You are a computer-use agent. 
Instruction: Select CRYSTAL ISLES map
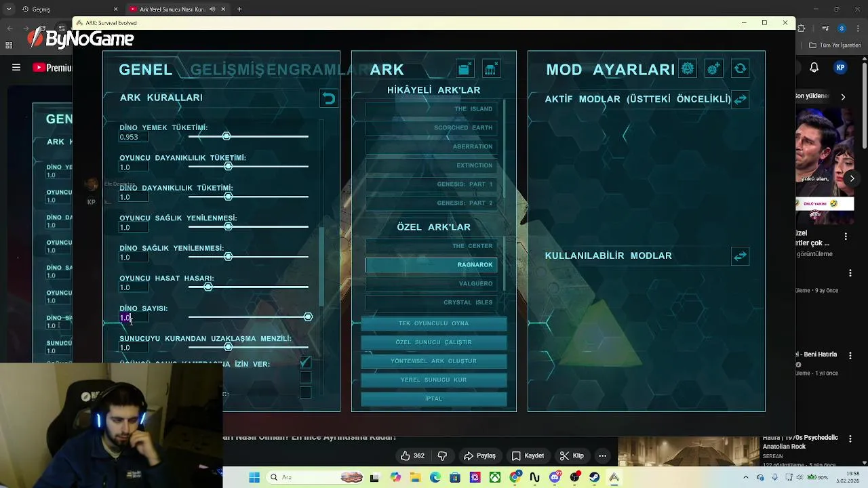(431, 302)
